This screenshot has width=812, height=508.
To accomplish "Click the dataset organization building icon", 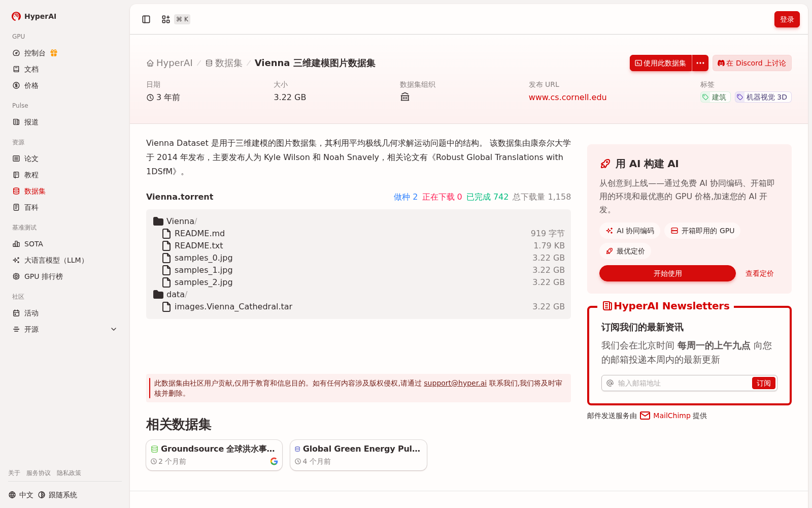I will [405, 97].
